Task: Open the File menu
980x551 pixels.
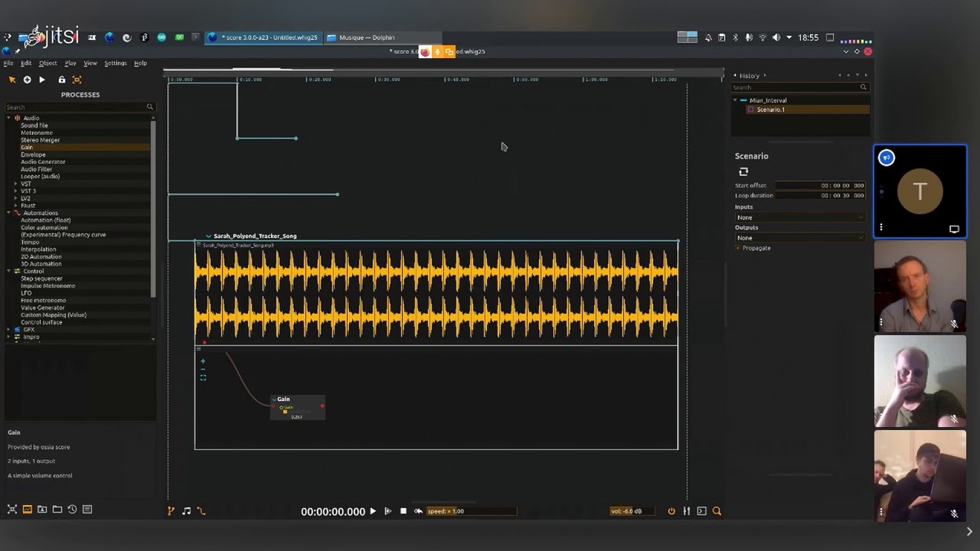Action: tap(8, 64)
